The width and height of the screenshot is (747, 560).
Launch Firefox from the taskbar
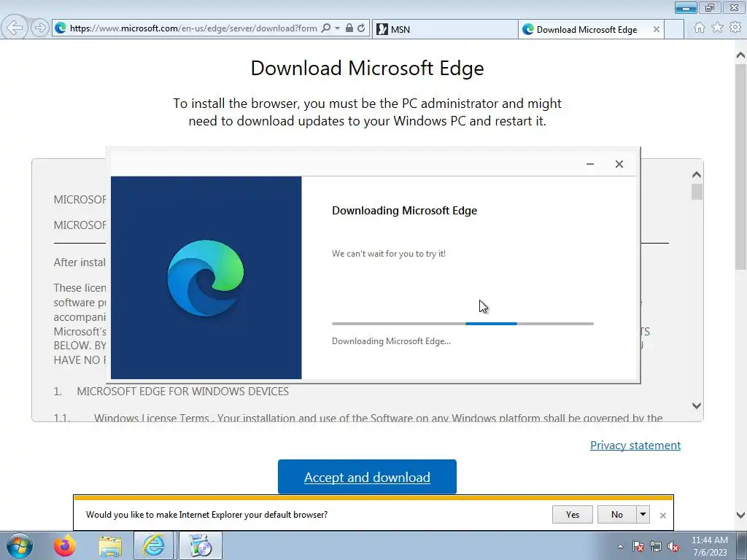point(65,545)
